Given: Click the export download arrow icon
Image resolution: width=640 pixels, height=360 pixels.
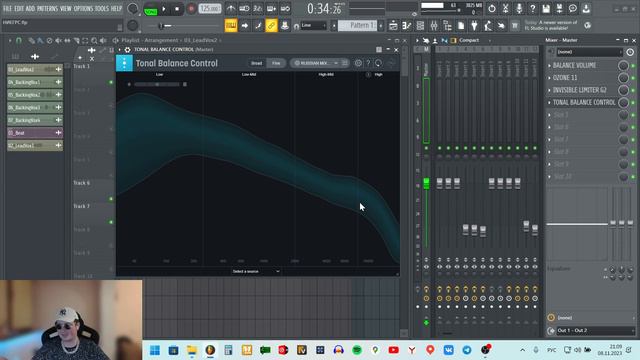Looking at the screenshot, I should (x=586, y=9).
